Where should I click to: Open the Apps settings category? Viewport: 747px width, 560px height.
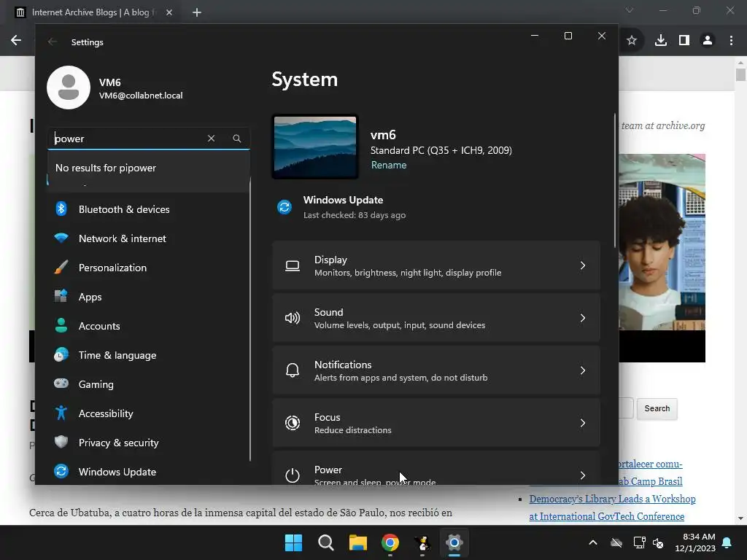[147, 297]
